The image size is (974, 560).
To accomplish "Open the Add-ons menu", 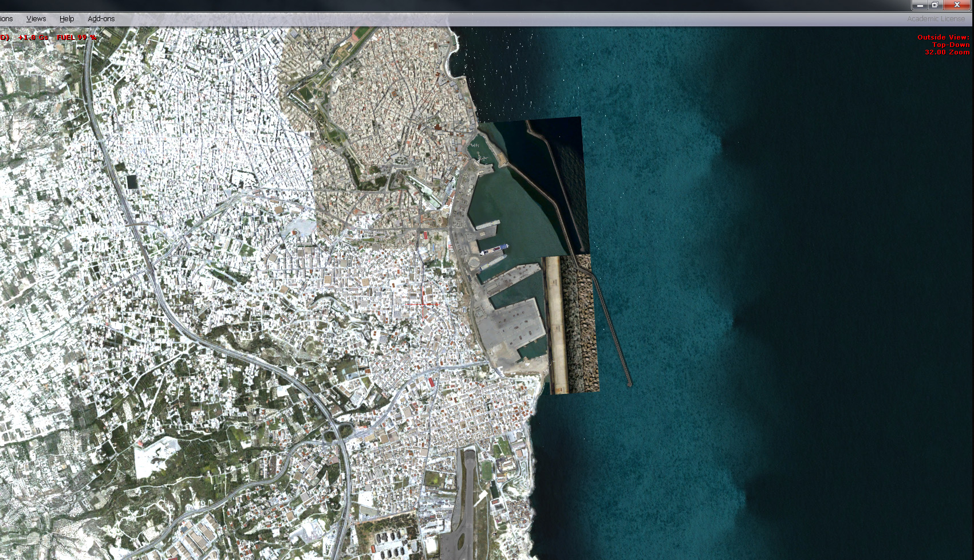I will [x=101, y=19].
